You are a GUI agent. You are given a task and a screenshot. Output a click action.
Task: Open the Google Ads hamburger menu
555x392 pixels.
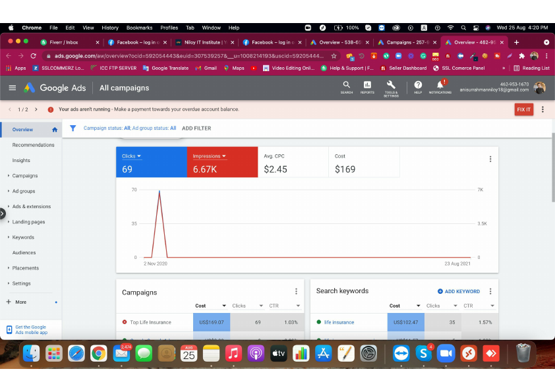[x=13, y=88]
